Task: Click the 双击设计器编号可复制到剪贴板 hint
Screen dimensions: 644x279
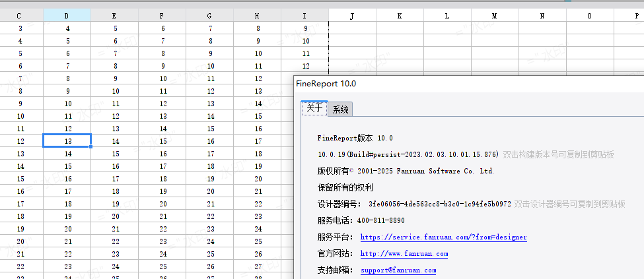Action: tap(569, 204)
